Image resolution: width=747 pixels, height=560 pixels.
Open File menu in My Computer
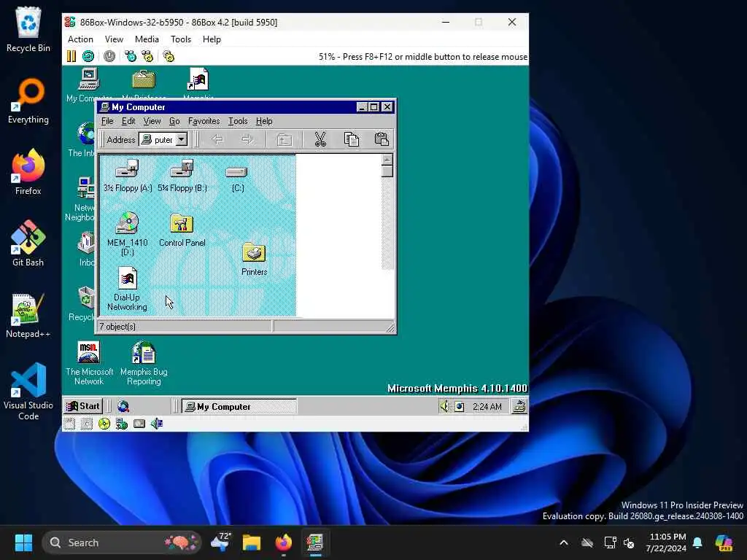pyautogui.click(x=107, y=121)
